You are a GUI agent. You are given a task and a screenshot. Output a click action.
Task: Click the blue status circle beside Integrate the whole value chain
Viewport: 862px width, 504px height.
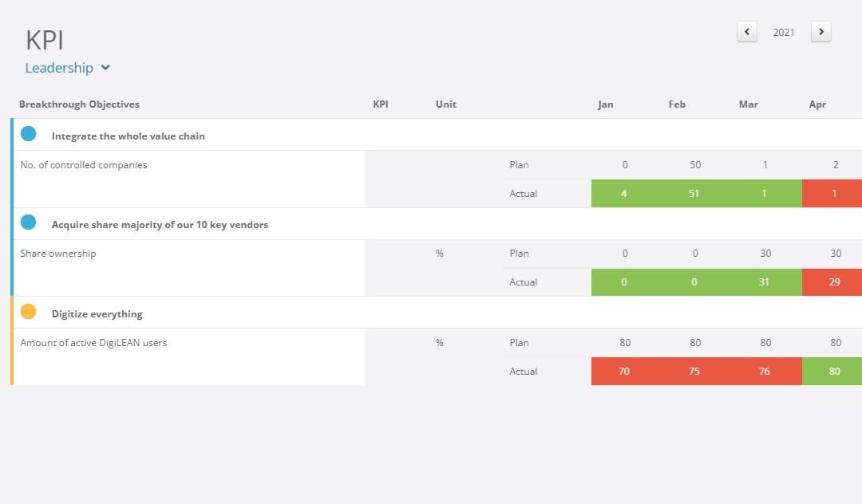click(x=29, y=133)
